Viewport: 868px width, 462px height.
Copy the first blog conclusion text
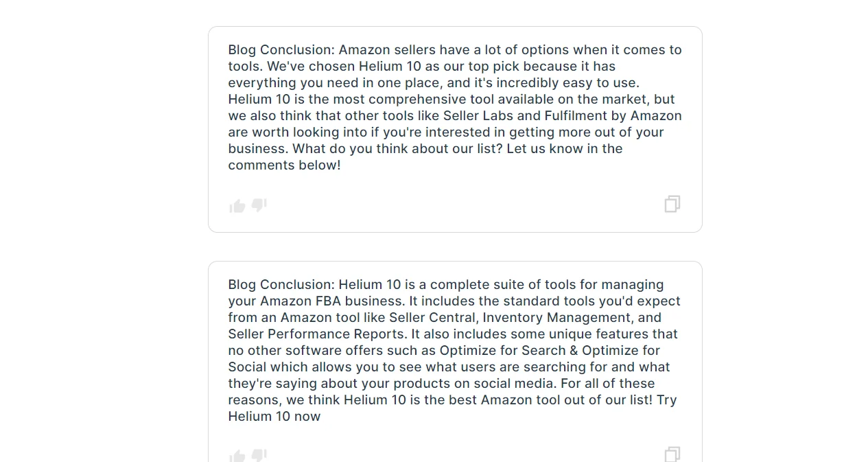pos(672,204)
